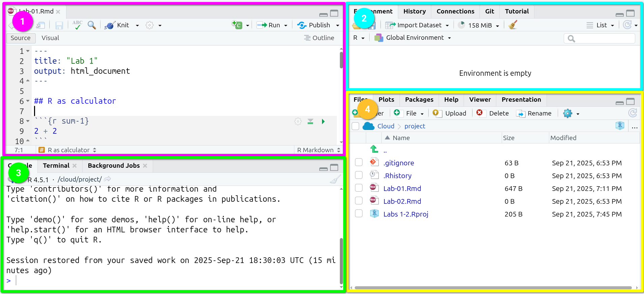Open the Run dropdown arrow menu
644x294 pixels.
click(286, 26)
